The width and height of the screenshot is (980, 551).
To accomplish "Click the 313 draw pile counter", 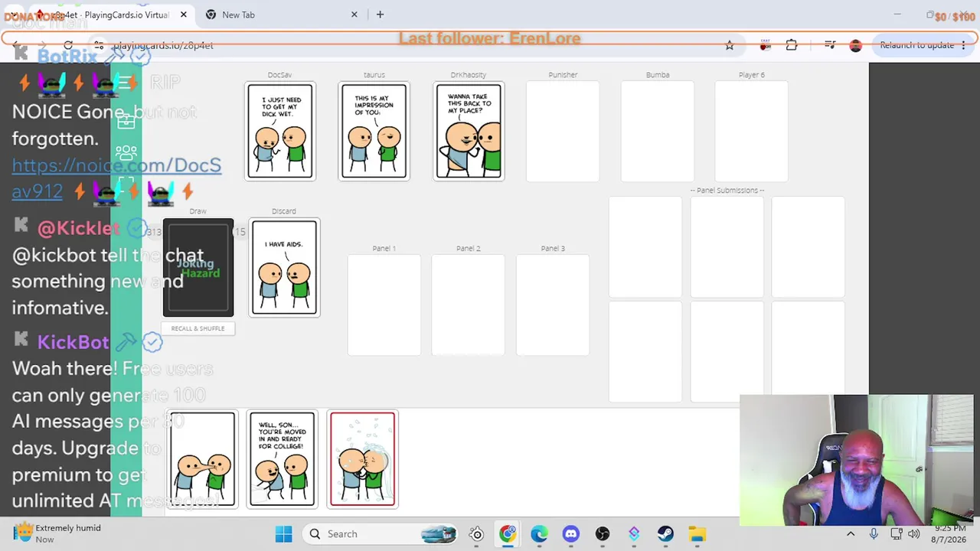I will 154,232.
